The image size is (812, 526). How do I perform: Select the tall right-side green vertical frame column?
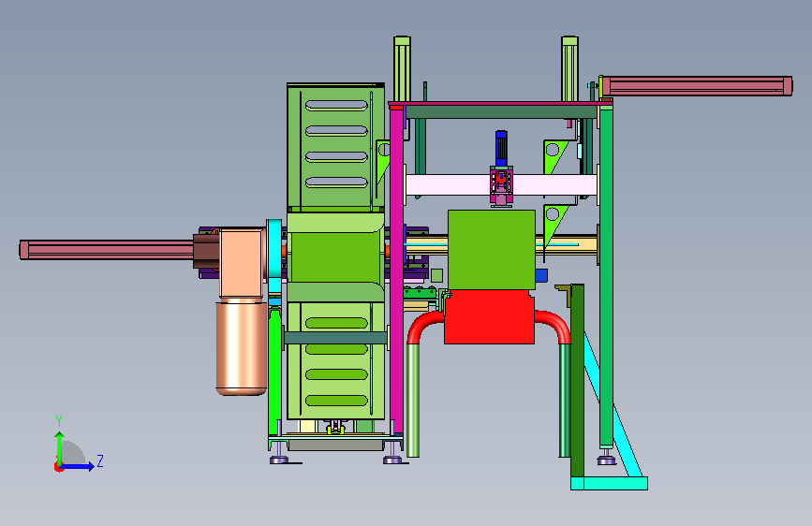click(606, 275)
